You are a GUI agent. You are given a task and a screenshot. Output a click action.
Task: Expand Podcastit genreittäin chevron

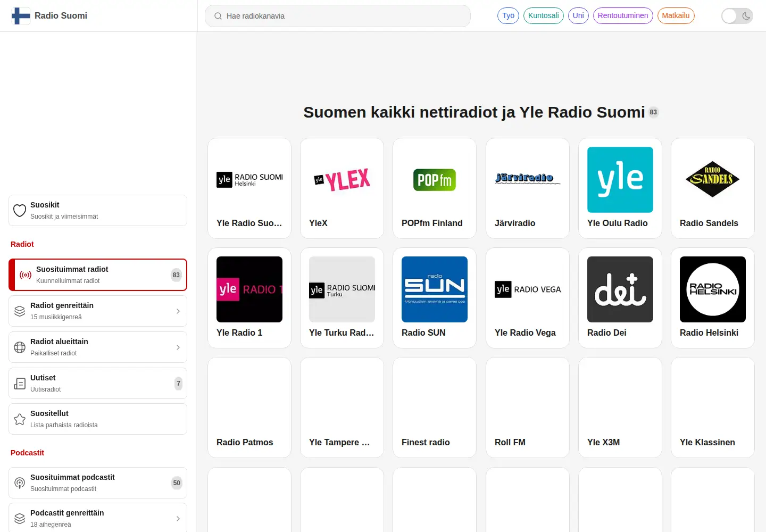click(178, 519)
